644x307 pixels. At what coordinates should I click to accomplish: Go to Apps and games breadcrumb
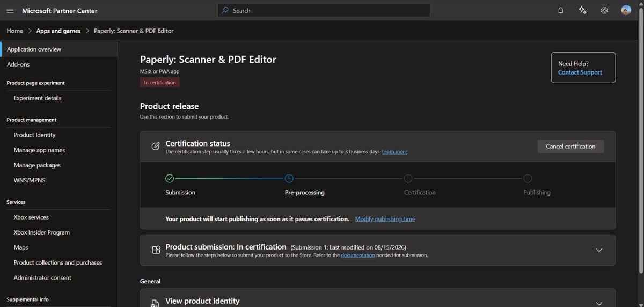58,31
